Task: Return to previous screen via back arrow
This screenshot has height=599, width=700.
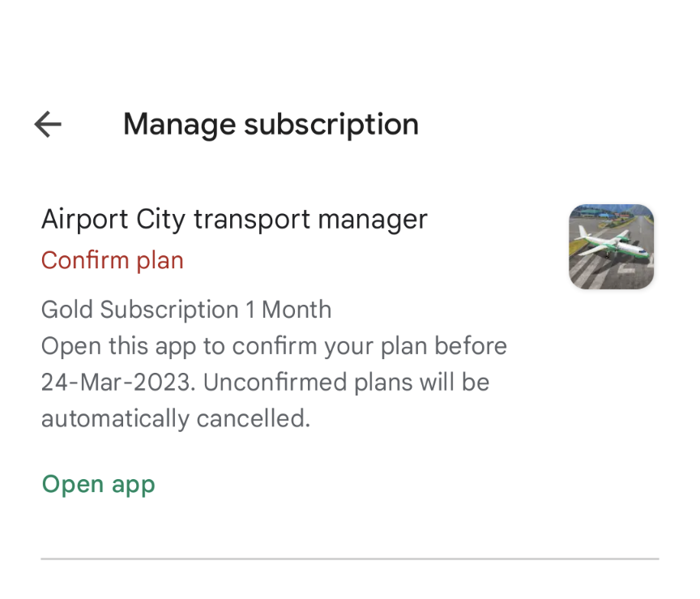Action: coord(48,124)
